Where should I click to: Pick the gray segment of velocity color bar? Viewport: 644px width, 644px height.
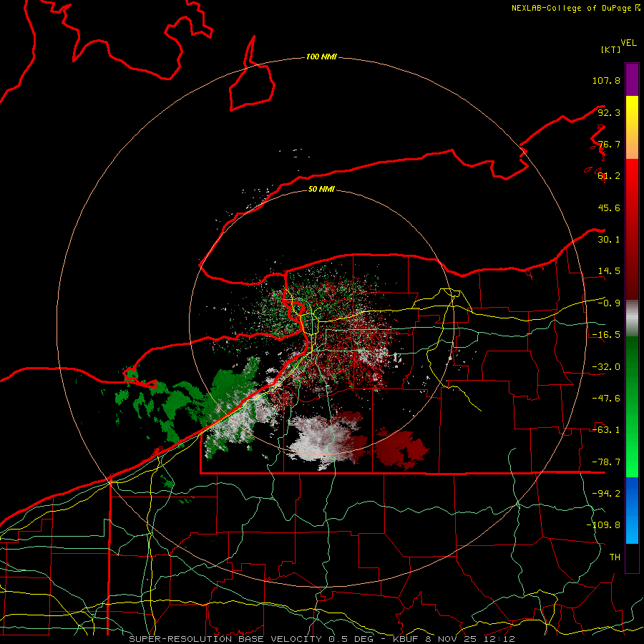(632, 318)
